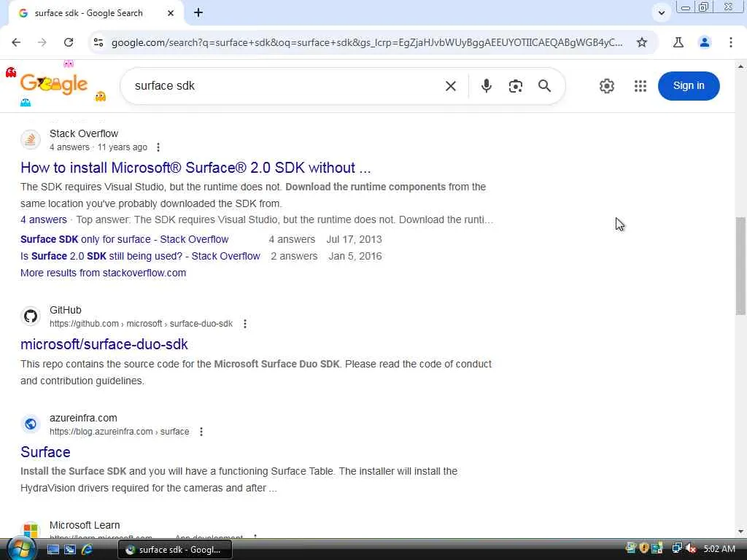Click the browser forward arrow
The image size is (747, 560).
[42, 42]
